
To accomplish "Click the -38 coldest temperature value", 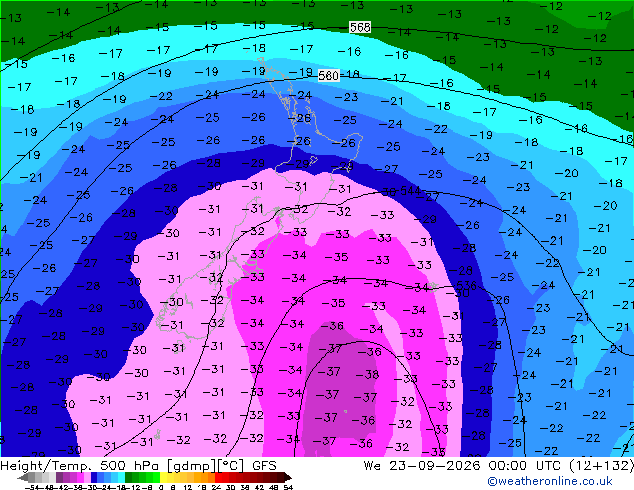I will click(x=367, y=374).
